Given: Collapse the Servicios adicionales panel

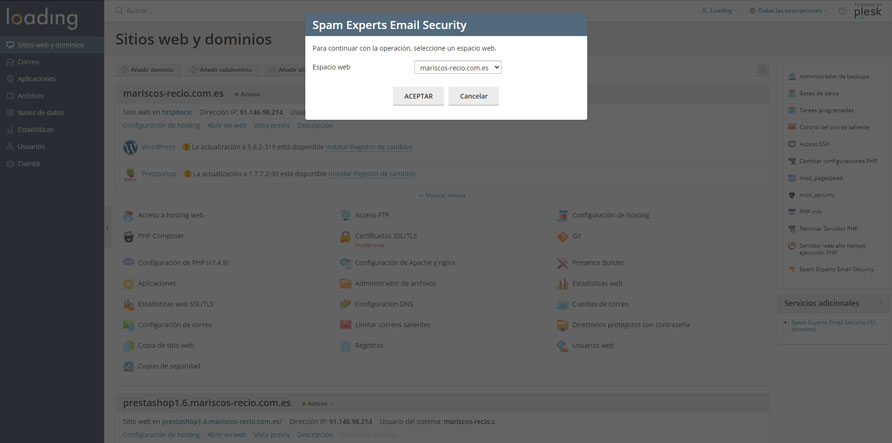Looking at the screenshot, I should point(880,303).
